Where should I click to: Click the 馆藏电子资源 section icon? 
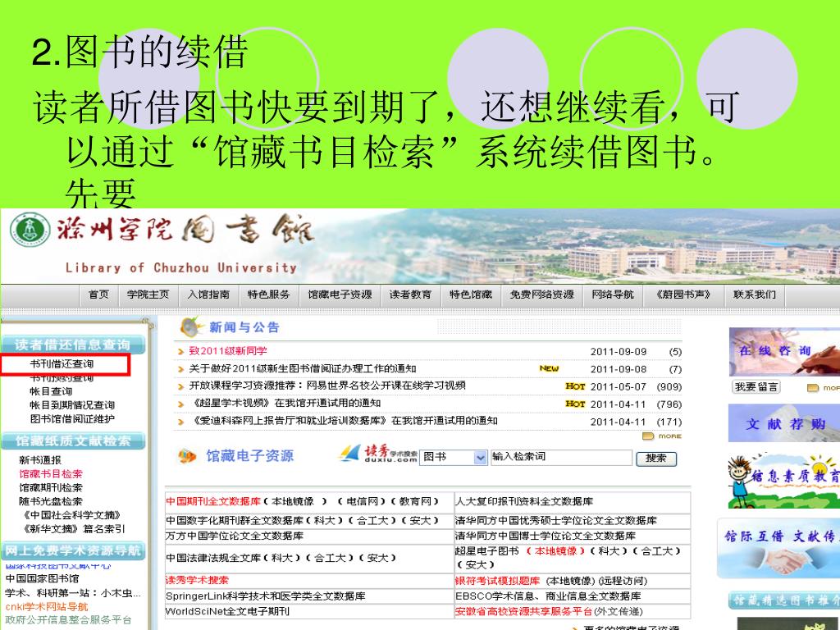[188, 456]
